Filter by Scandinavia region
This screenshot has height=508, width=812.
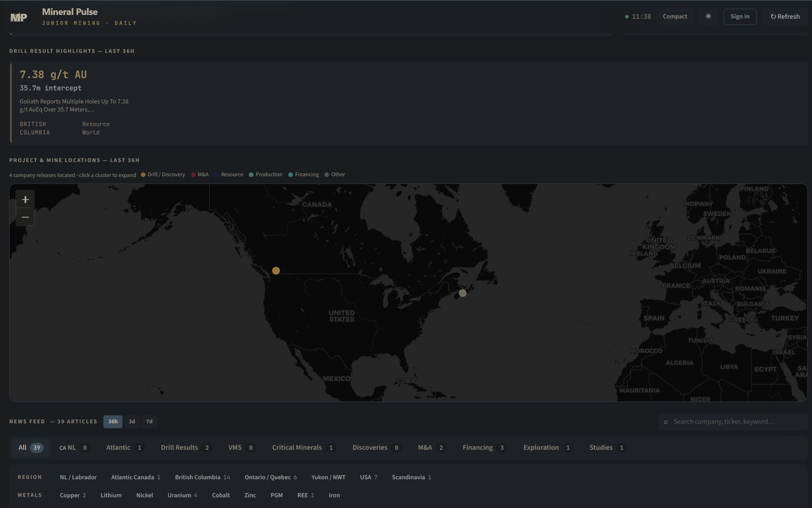click(x=411, y=478)
